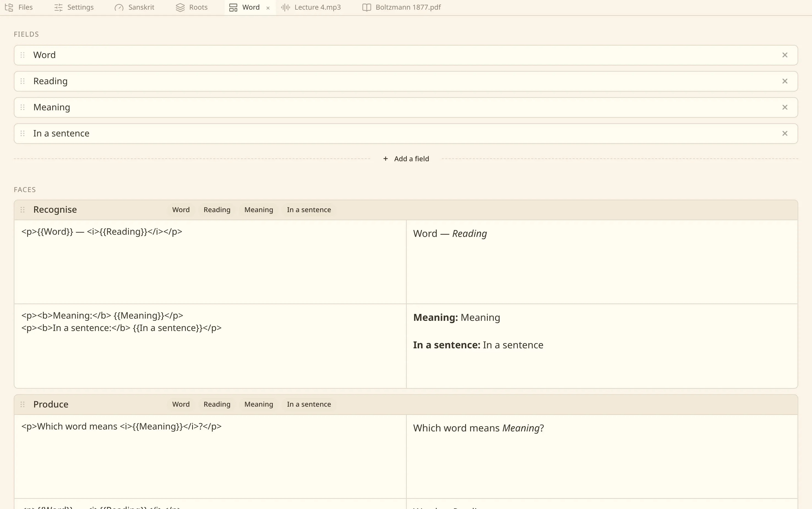Image resolution: width=812 pixels, height=509 pixels.
Task: Grab the Word field drag handle
Action: tap(23, 55)
